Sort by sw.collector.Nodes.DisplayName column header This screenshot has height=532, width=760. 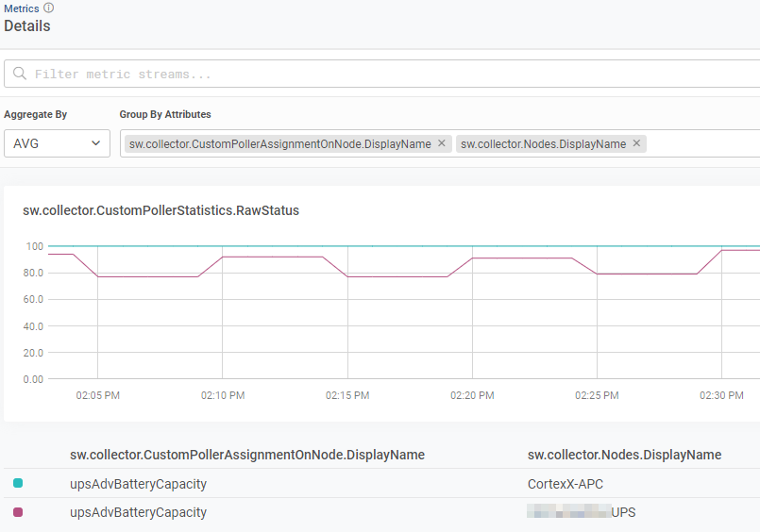[624, 455]
